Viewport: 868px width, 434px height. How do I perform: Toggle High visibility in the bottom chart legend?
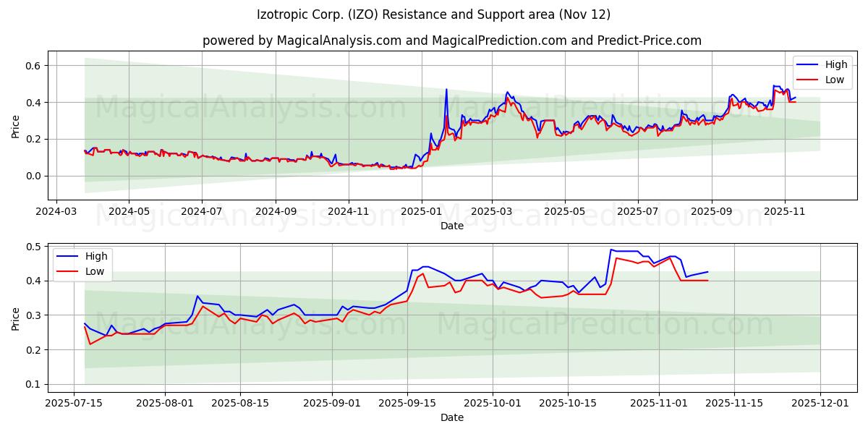click(95, 256)
